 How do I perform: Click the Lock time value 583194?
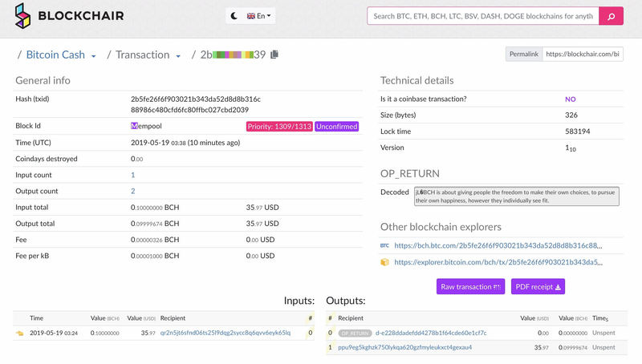coord(577,131)
